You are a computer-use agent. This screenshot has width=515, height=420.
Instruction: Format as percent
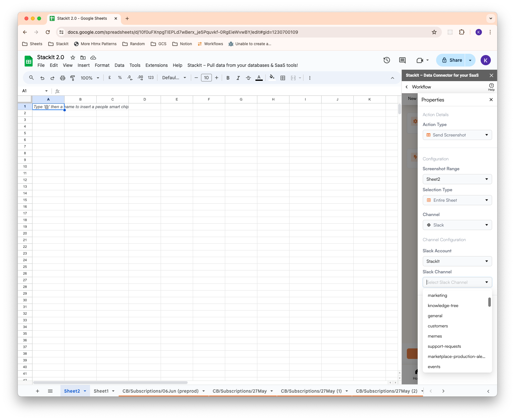pos(120,78)
